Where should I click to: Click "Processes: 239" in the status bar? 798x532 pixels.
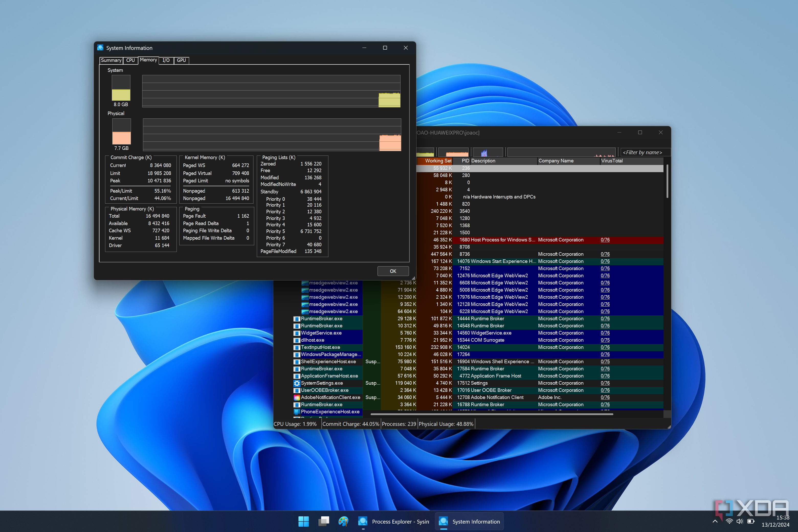[399, 424]
